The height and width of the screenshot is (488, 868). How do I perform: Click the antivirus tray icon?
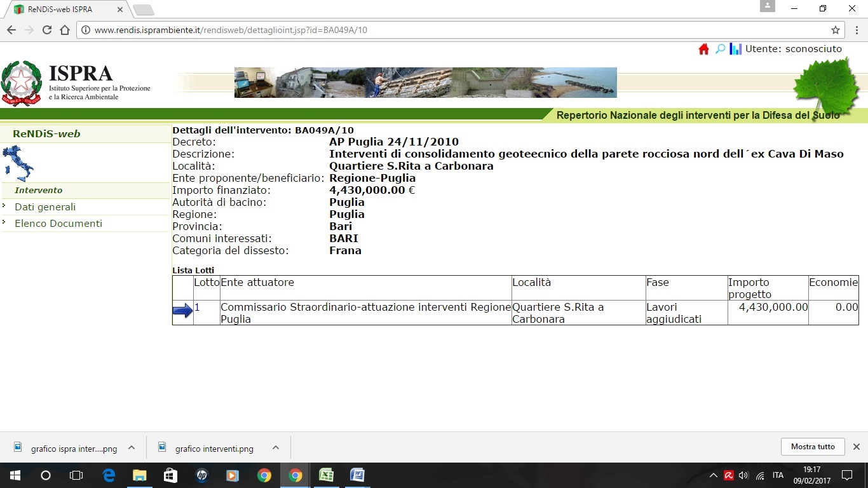pyautogui.click(x=729, y=475)
